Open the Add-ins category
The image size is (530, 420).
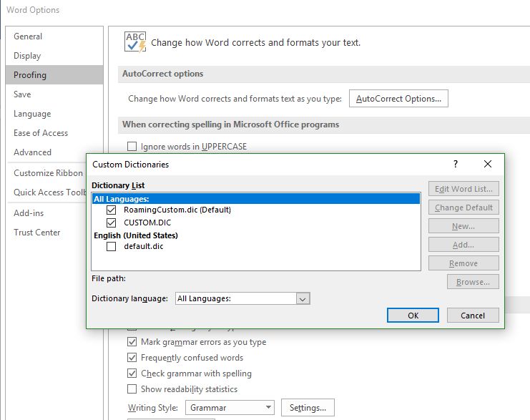point(46,213)
